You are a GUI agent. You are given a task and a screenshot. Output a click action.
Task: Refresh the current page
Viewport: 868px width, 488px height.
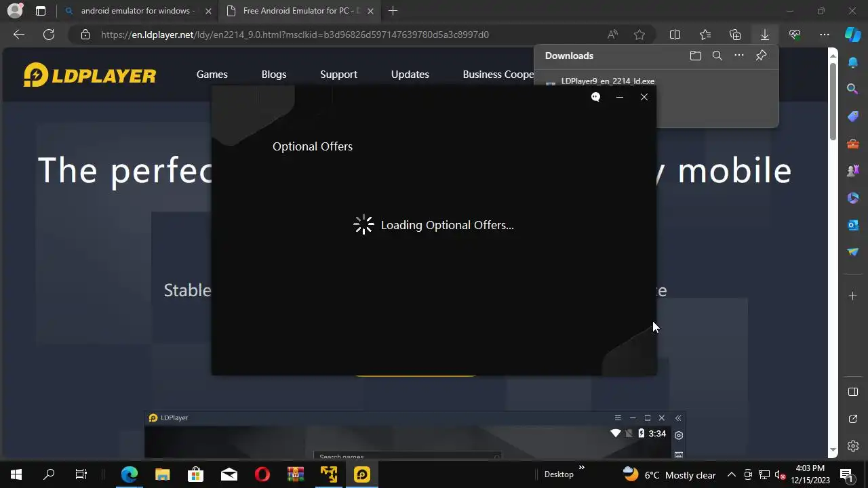click(x=49, y=35)
